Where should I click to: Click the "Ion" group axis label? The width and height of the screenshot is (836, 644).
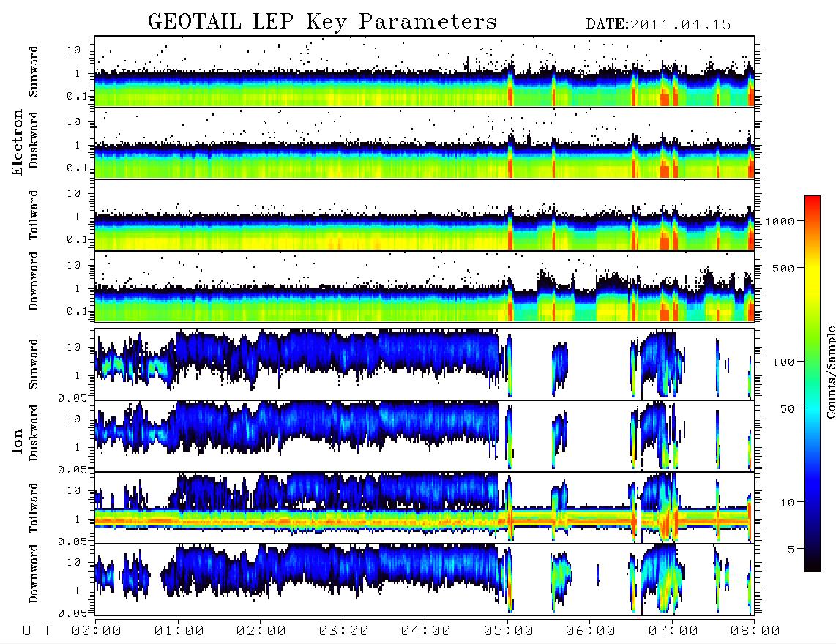coord(18,441)
